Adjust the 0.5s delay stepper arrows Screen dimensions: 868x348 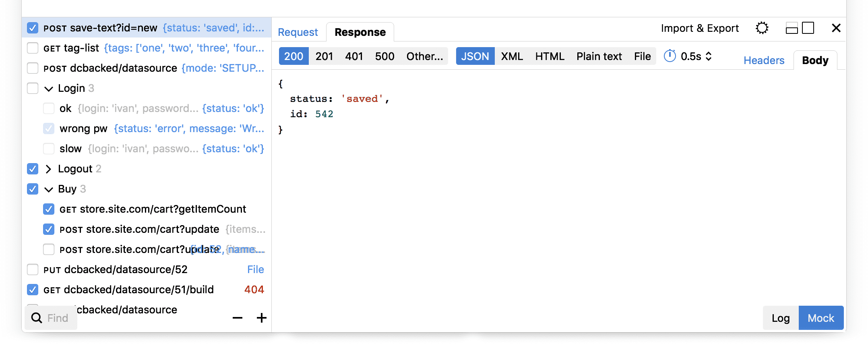[709, 56]
